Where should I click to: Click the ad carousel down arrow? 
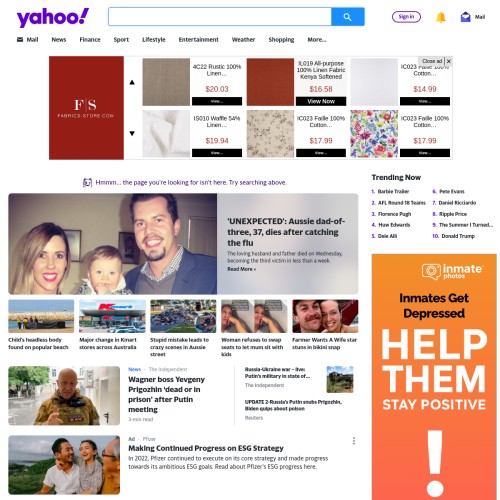pyautogui.click(x=132, y=133)
